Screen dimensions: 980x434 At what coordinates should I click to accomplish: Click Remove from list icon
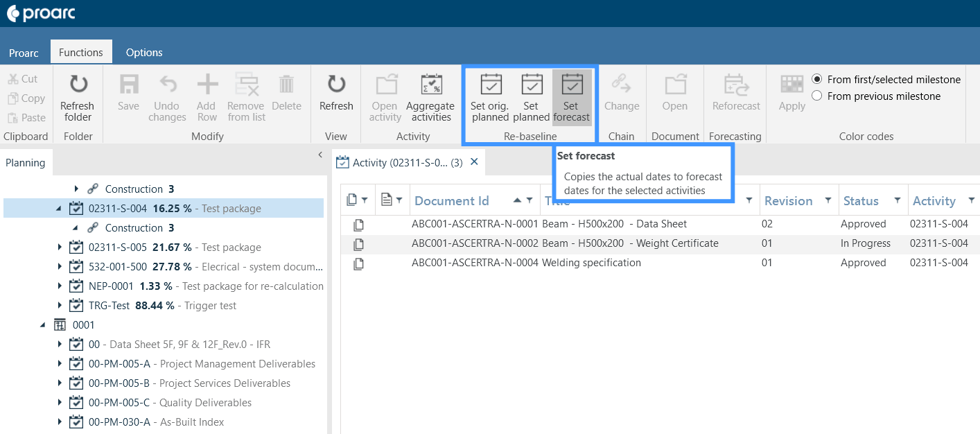(246, 84)
